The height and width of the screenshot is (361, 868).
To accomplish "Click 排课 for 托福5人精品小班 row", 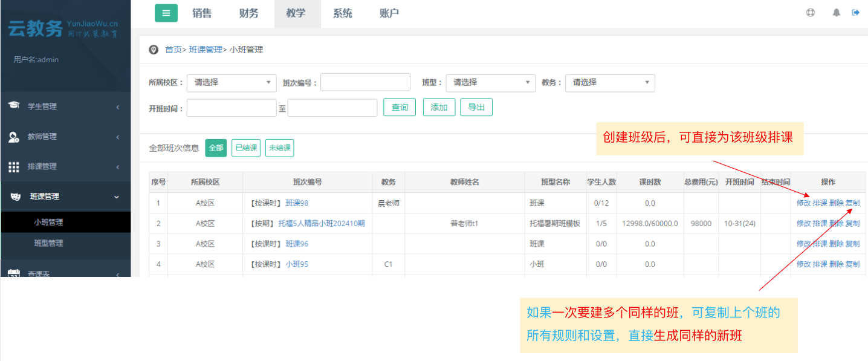I will pyautogui.click(x=820, y=224).
